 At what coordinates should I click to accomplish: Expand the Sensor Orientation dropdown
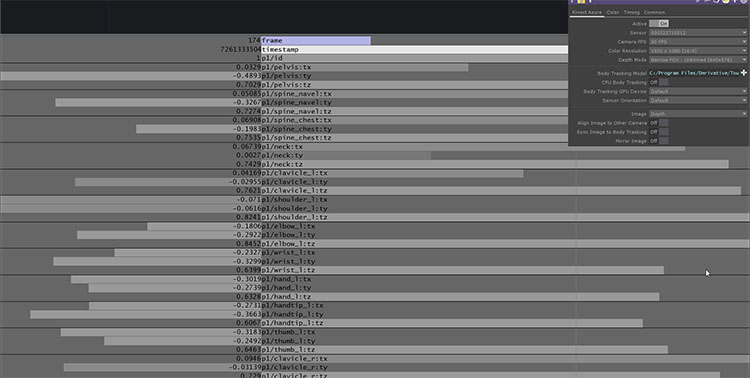[x=698, y=100]
